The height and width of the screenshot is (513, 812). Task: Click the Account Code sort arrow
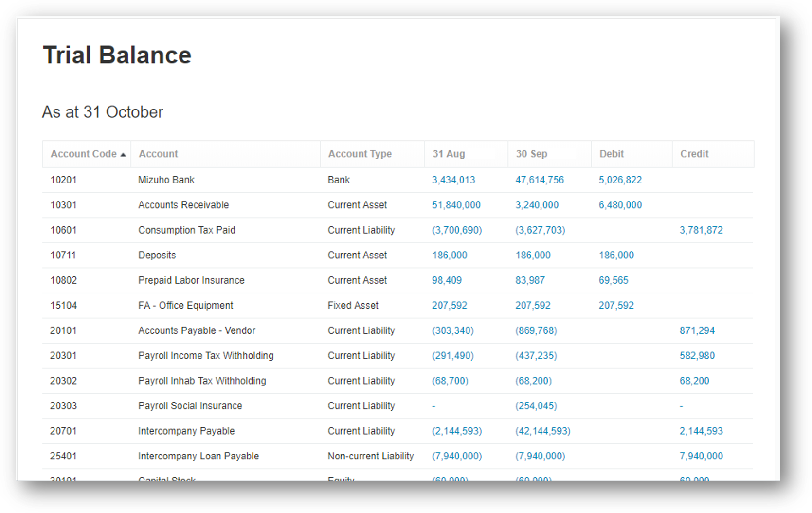[123, 154]
